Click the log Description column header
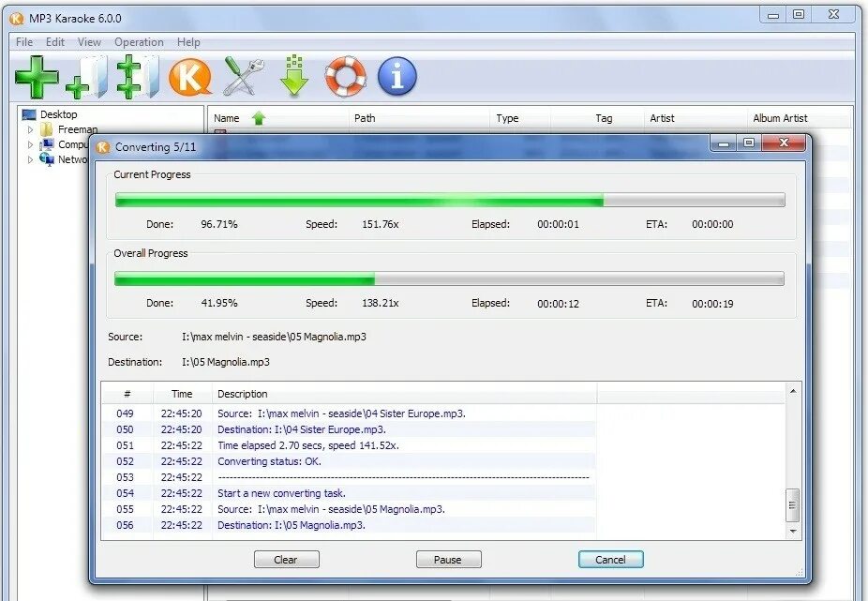 [x=405, y=394]
